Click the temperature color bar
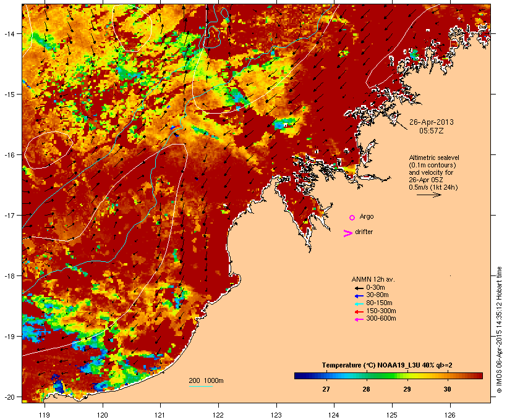This screenshot has width=507, height=420. (388, 376)
